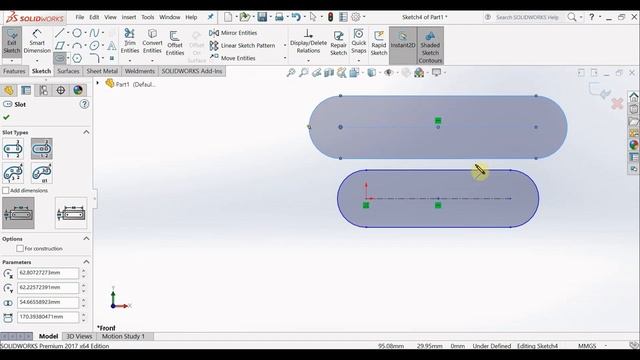
Task: Open the 3D Views tab
Action: tap(79, 336)
